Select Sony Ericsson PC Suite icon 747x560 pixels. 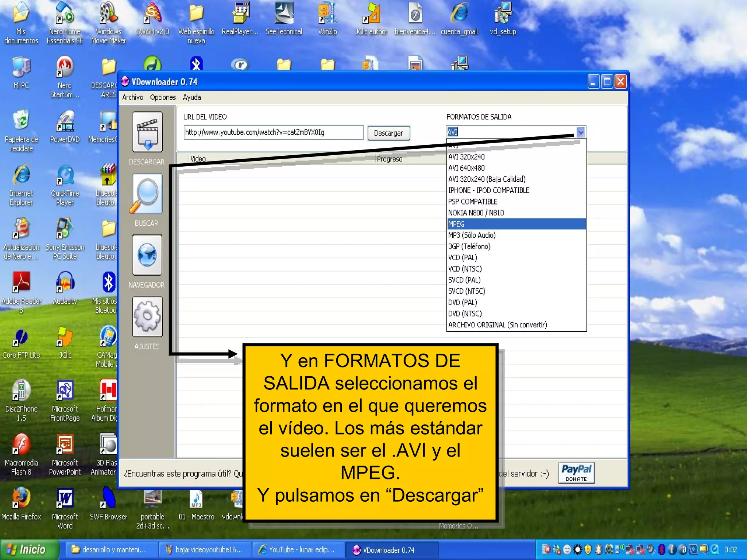pos(65,238)
